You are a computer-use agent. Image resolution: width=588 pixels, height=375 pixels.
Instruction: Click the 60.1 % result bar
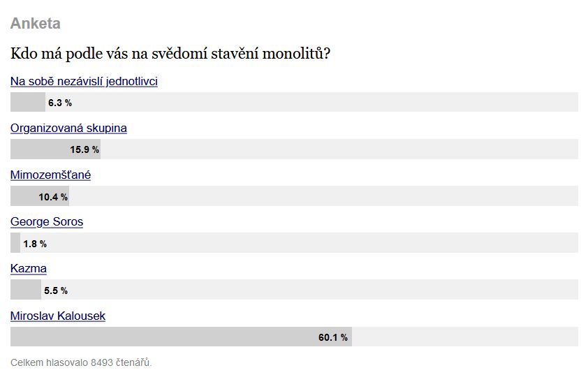pyautogui.click(x=294, y=337)
